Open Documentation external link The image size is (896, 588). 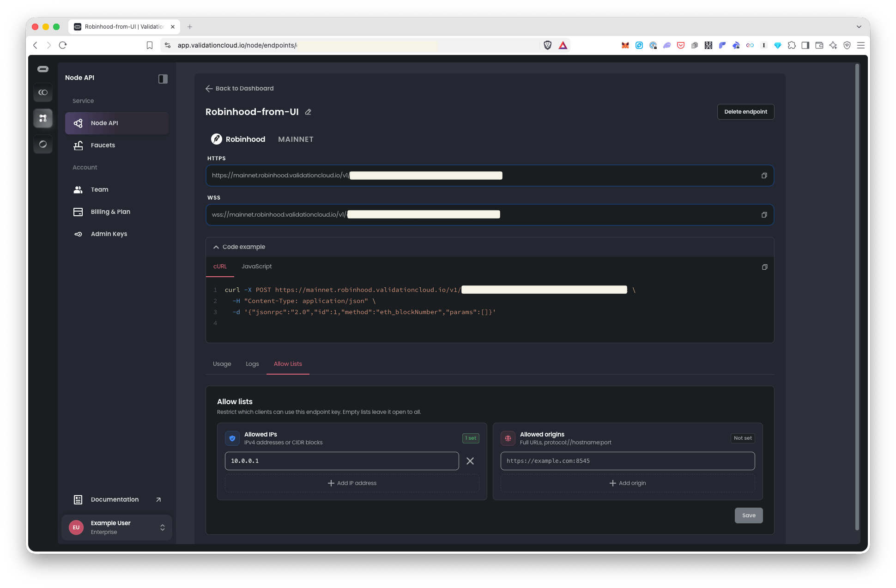117,500
